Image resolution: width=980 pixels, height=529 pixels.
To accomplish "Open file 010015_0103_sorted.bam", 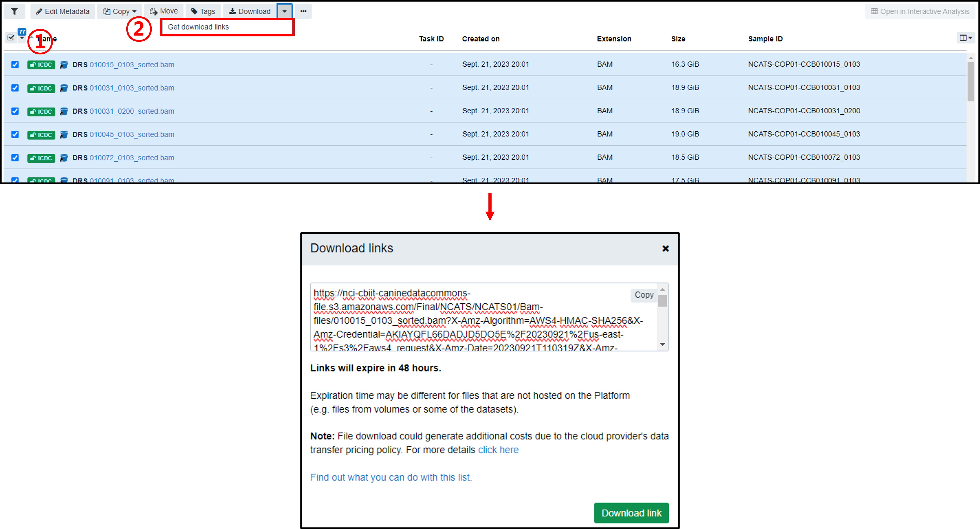I will 132,65.
